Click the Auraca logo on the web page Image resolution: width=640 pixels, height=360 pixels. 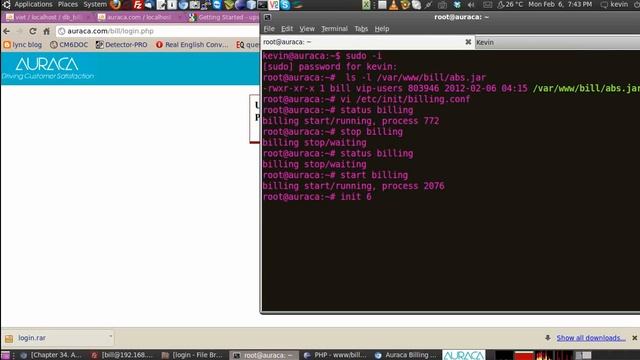(x=47, y=68)
